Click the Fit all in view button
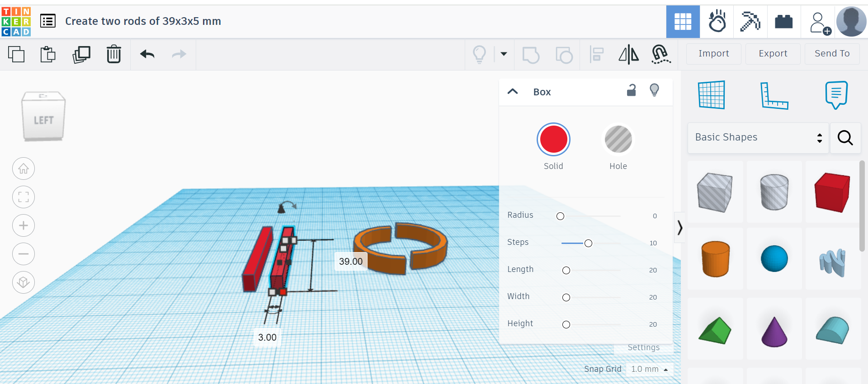Screen dimensions: 868x384 point(24,197)
